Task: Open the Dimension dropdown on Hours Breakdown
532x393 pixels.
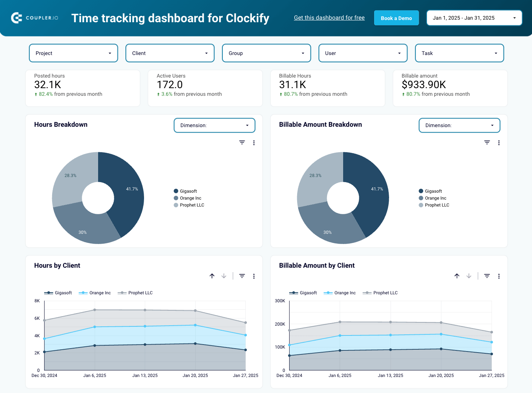Action: coord(214,125)
